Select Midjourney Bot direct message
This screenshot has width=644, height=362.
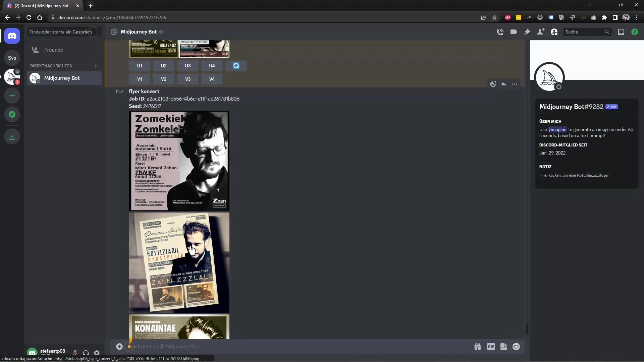tap(64, 78)
